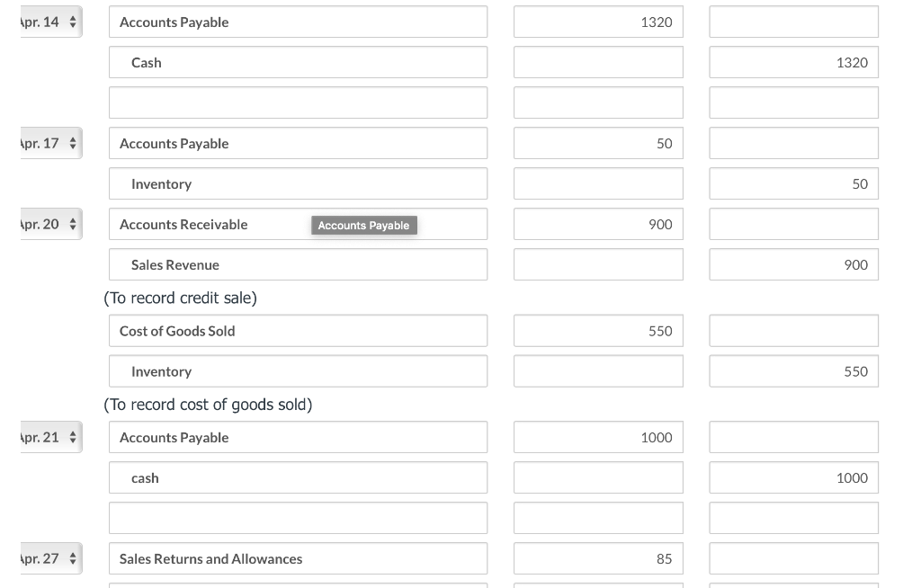
Task: Click the debit field showing 50
Action: pos(598,143)
